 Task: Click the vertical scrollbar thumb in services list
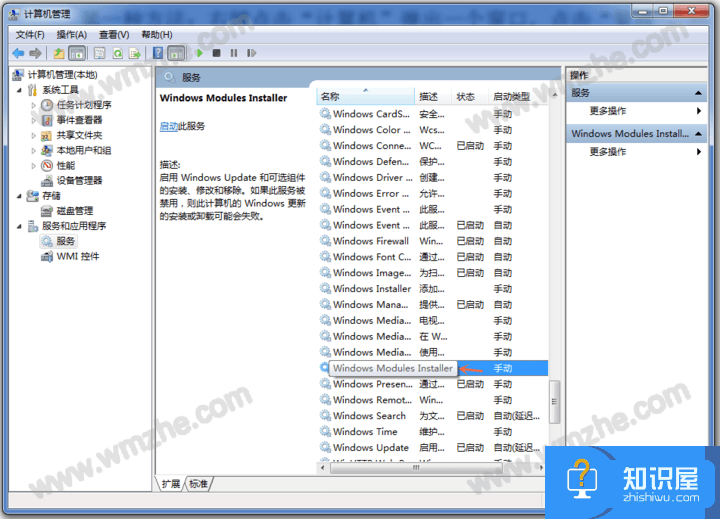pyautogui.click(x=554, y=402)
